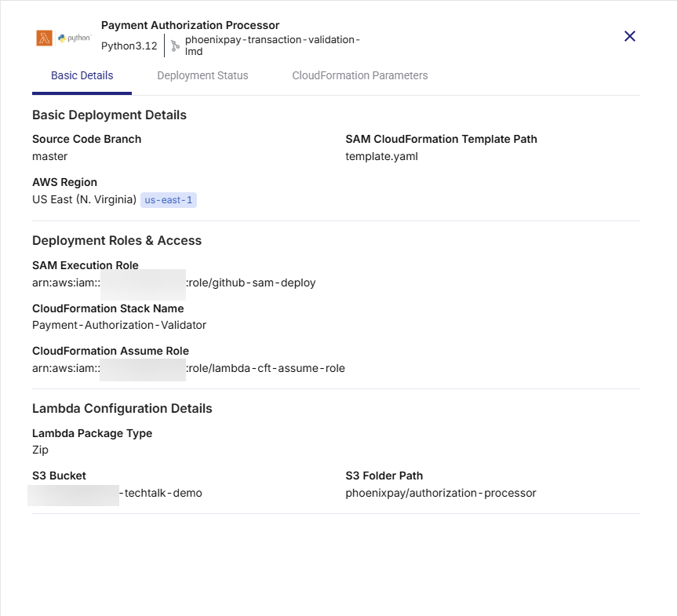Select the github-sam-deploy role ARN
The width and height of the screenshot is (677, 616).
[x=173, y=282]
